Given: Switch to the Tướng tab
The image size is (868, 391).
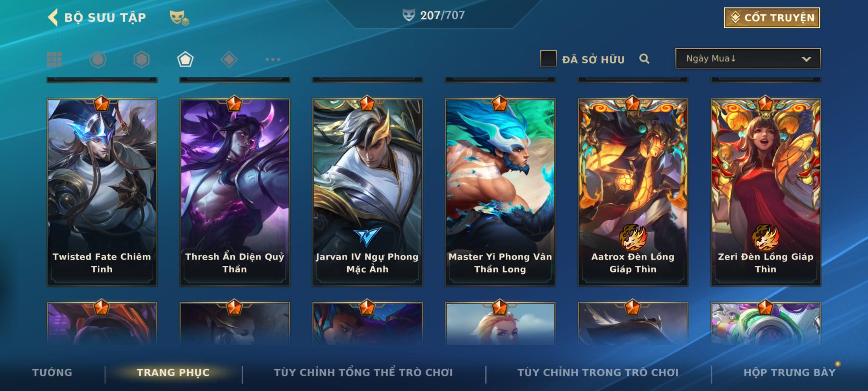Looking at the screenshot, I should 52,373.
